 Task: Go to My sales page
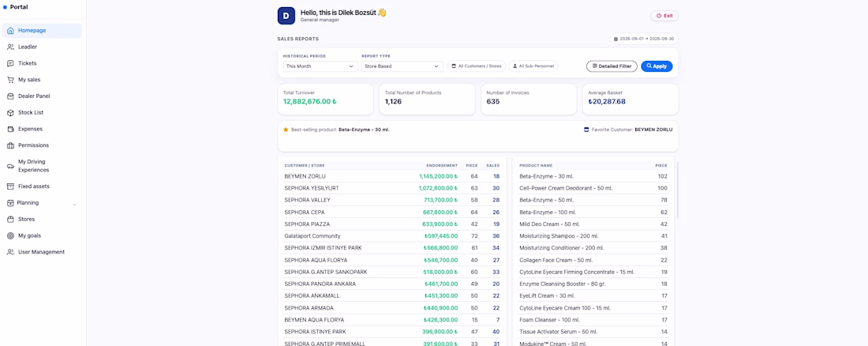point(42,80)
